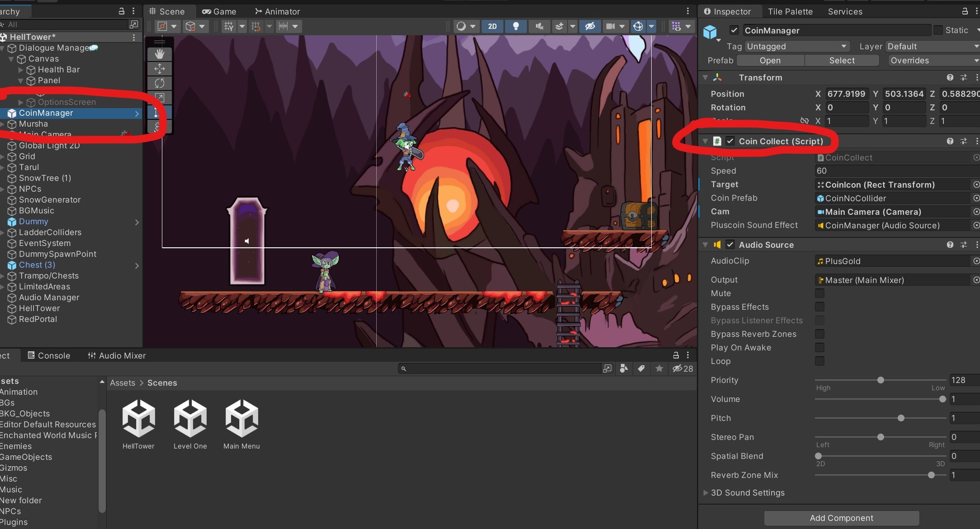Expand the 3D Sound Settings section
Viewport: 980px width, 529px height.
[705, 493]
